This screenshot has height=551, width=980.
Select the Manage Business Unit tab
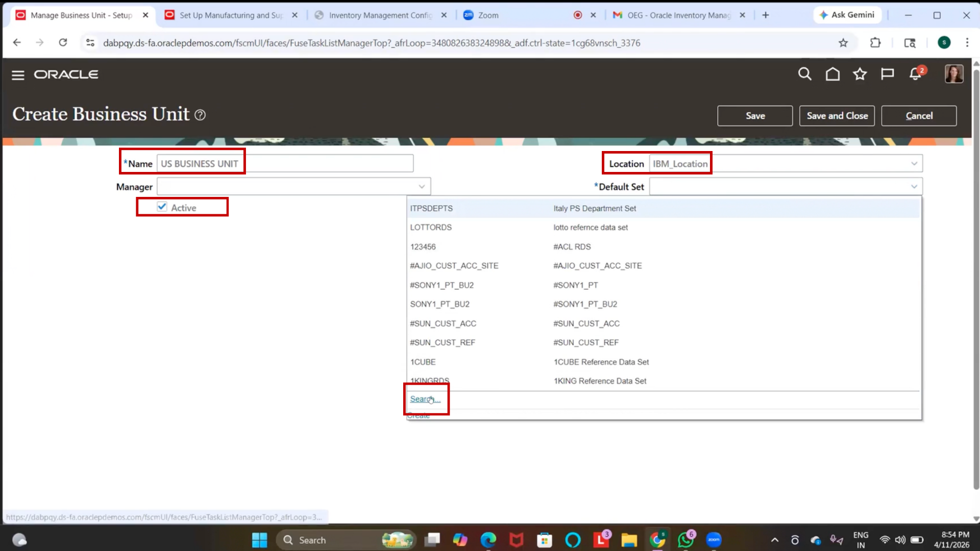click(x=81, y=15)
